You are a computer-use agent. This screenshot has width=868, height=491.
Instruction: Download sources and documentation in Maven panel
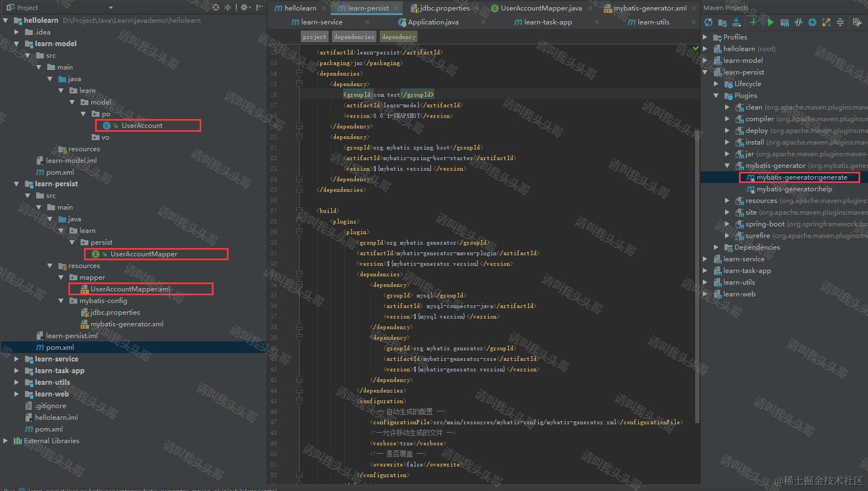pyautogui.click(x=736, y=22)
